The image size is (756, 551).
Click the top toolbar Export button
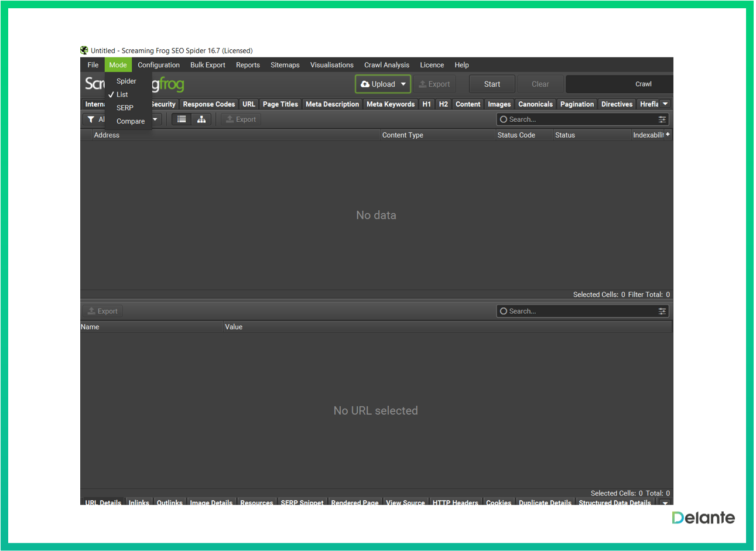435,84
